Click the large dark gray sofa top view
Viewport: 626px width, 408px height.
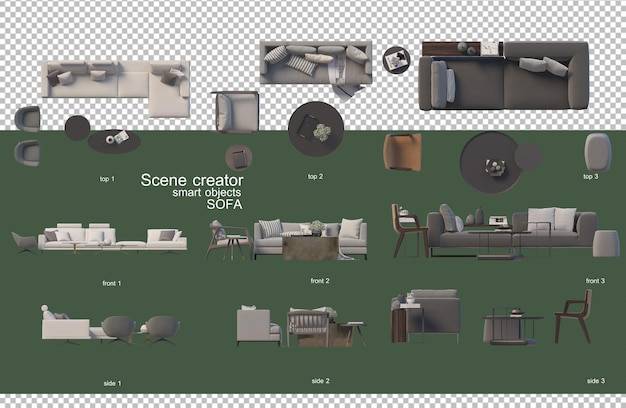[504, 75]
